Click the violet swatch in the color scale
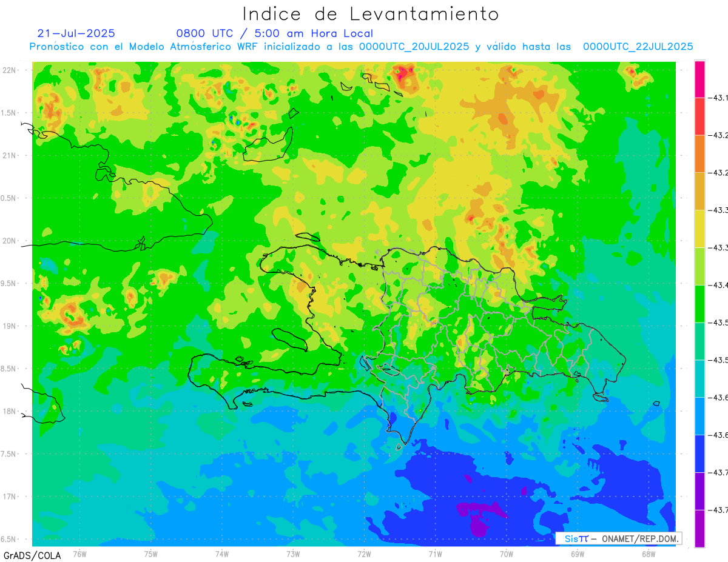The image size is (728, 562). (699, 491)
